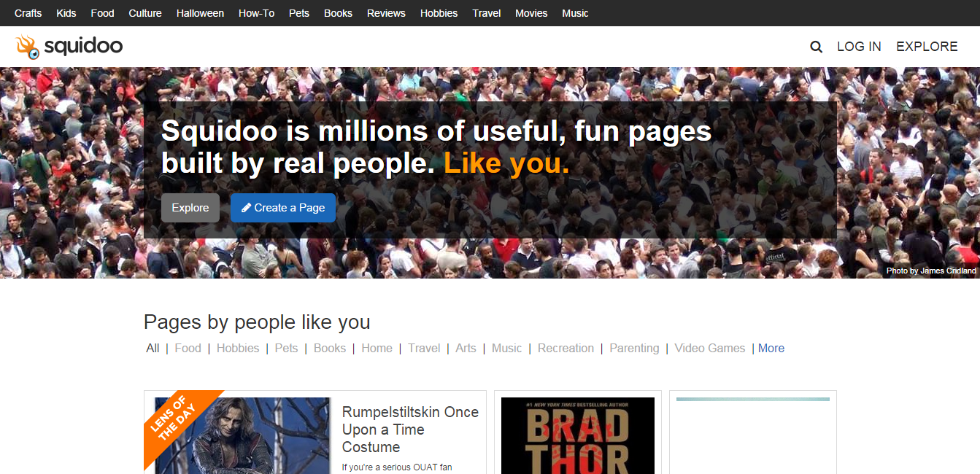The height and width of the screenshot is (474, 980).
Task: Open the Pets top-bar category
Action: 299,13
